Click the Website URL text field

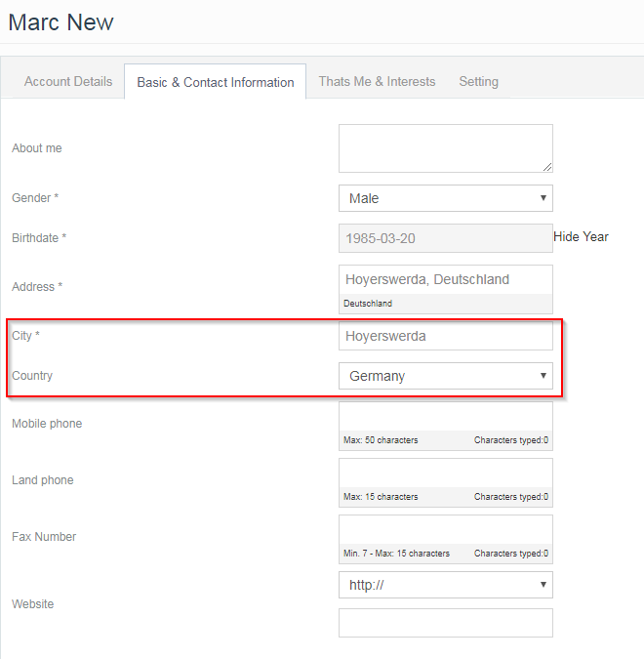click(x=446, y=623)
